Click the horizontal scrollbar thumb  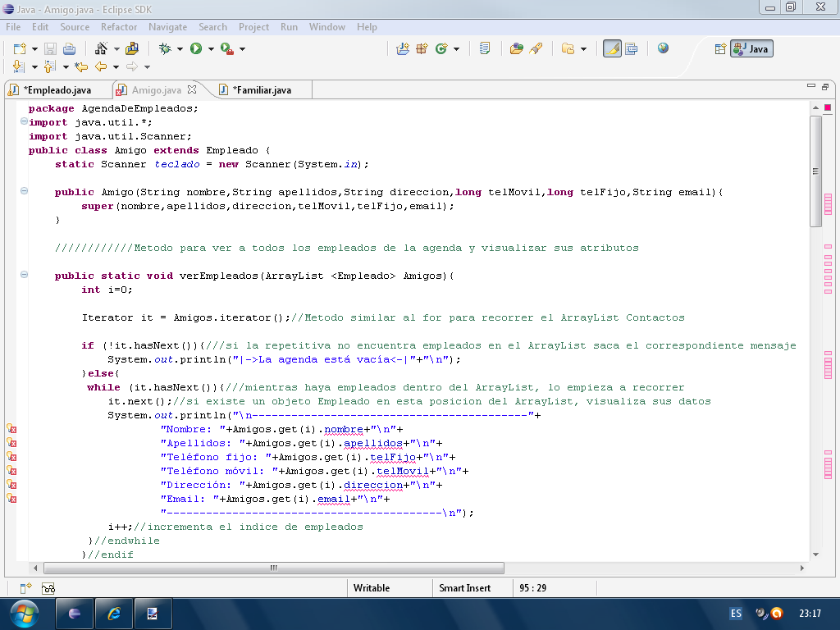[274, 568]
